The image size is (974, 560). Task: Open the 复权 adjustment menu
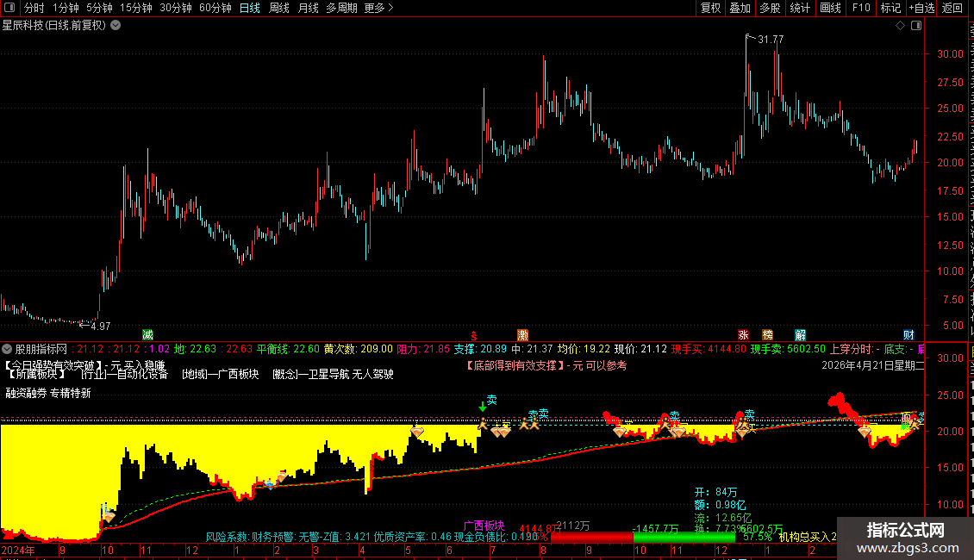tap(710, 8)
